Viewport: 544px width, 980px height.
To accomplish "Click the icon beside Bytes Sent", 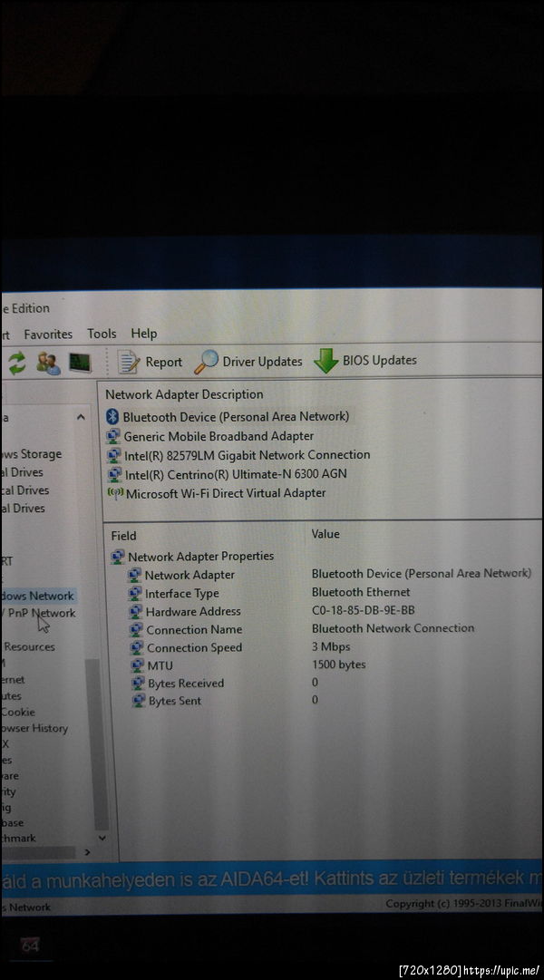I will tap(139, 702).
